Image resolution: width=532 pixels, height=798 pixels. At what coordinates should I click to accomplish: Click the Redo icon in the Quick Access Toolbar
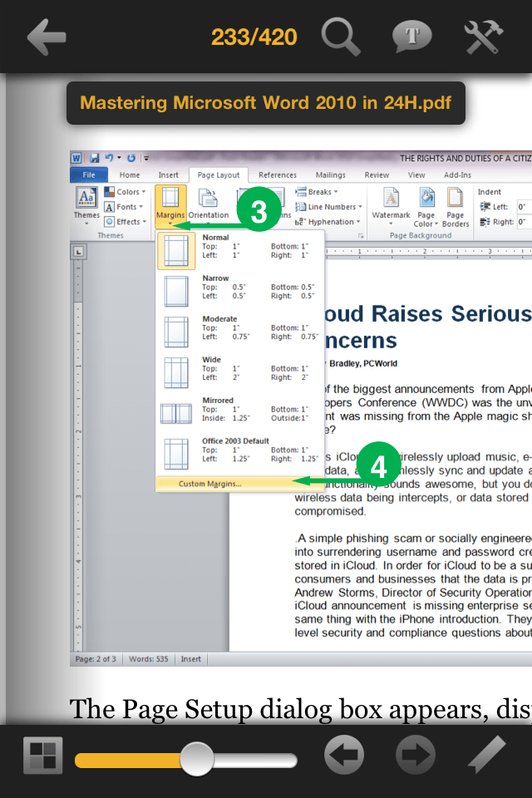pos(131,158)
